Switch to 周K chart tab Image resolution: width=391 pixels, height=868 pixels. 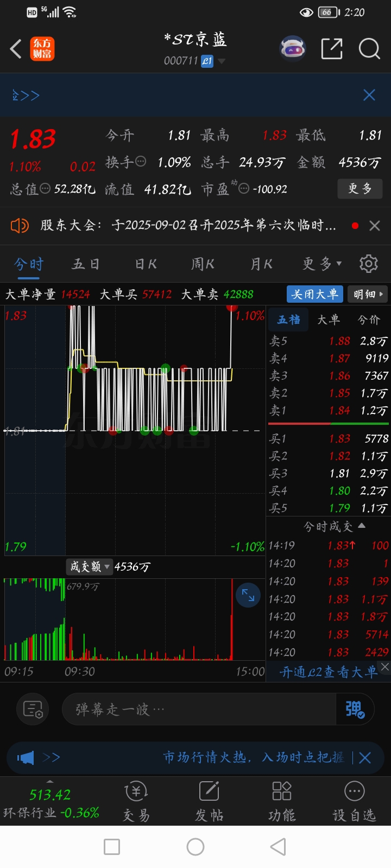(x=203, y=264)
